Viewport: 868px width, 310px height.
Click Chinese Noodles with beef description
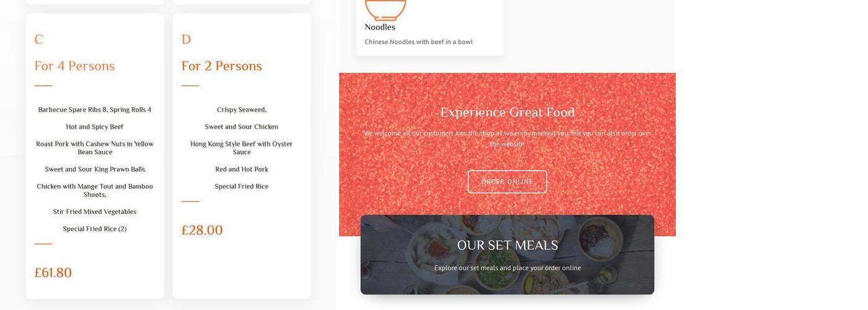(x=418, y=42)
